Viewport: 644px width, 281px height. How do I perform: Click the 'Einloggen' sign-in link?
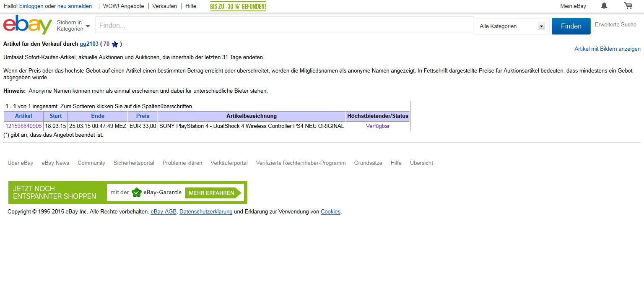pyautogui.click(x=31, y=6)
